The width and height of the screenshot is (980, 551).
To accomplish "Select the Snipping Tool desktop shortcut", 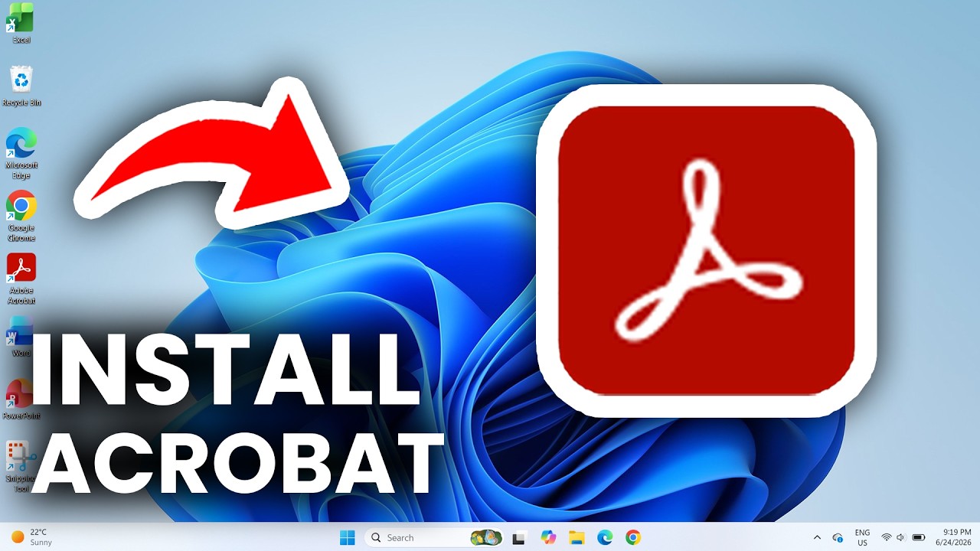I will pyautogui.click(x=21, y=467).
